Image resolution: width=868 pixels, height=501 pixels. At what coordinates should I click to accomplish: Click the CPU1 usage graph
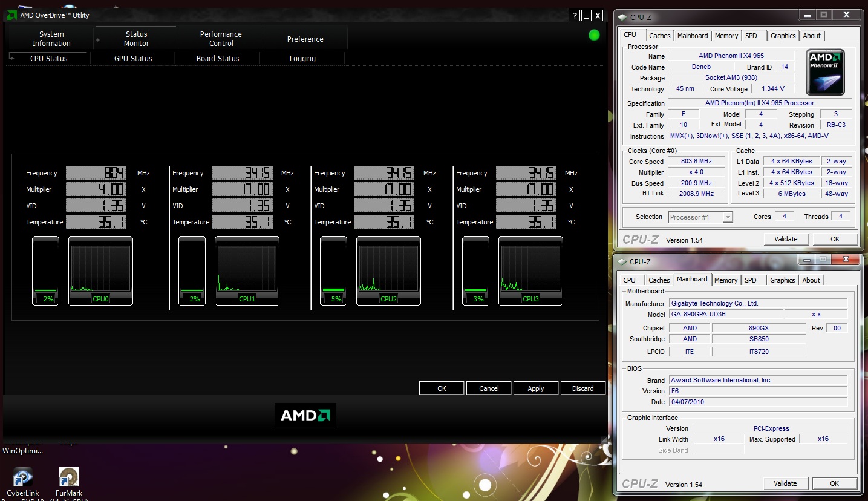pyautogui.click(x=247, y=269)
